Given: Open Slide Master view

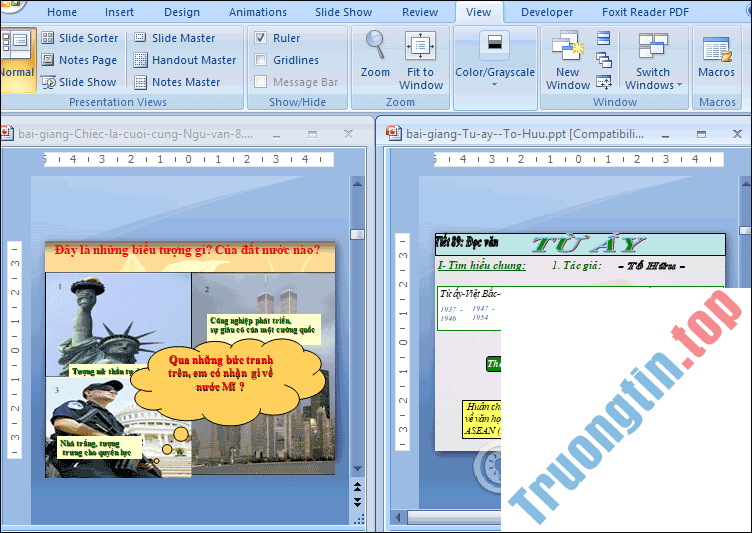Looking at the screenshot, I should point(175,38).
